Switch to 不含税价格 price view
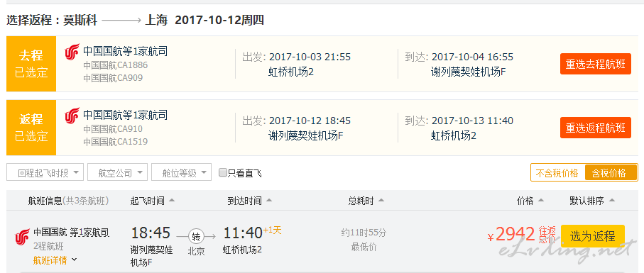This screenshot has width=644, height=273. pos(559,172)
